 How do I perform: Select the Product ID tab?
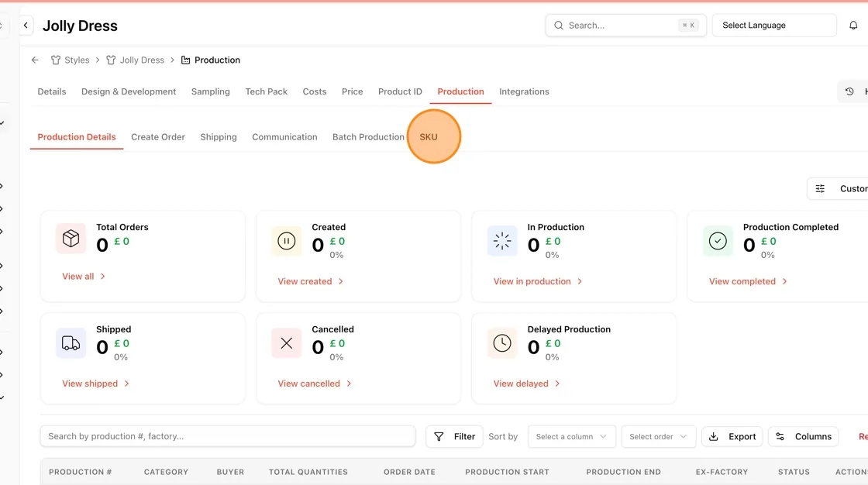tap(400, 92)
